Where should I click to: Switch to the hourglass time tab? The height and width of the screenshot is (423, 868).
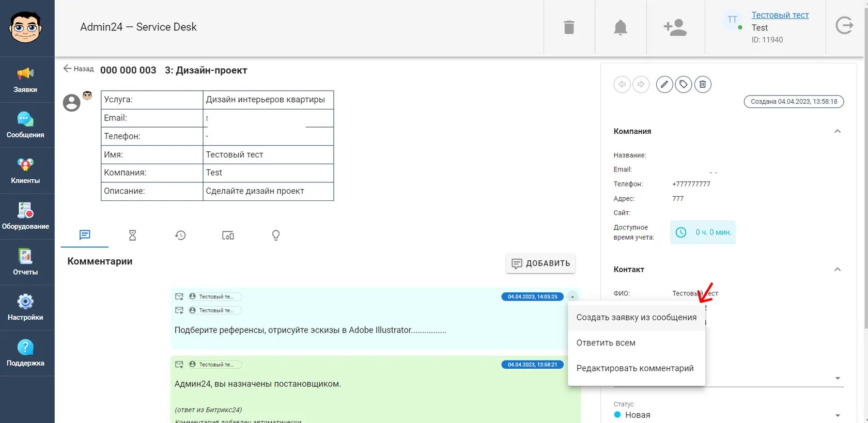tap(132, 236)
